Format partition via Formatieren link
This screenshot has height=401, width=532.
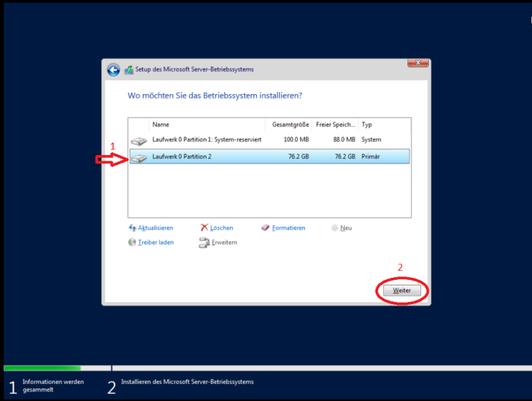pyautogui.click(x=288, y=228)
